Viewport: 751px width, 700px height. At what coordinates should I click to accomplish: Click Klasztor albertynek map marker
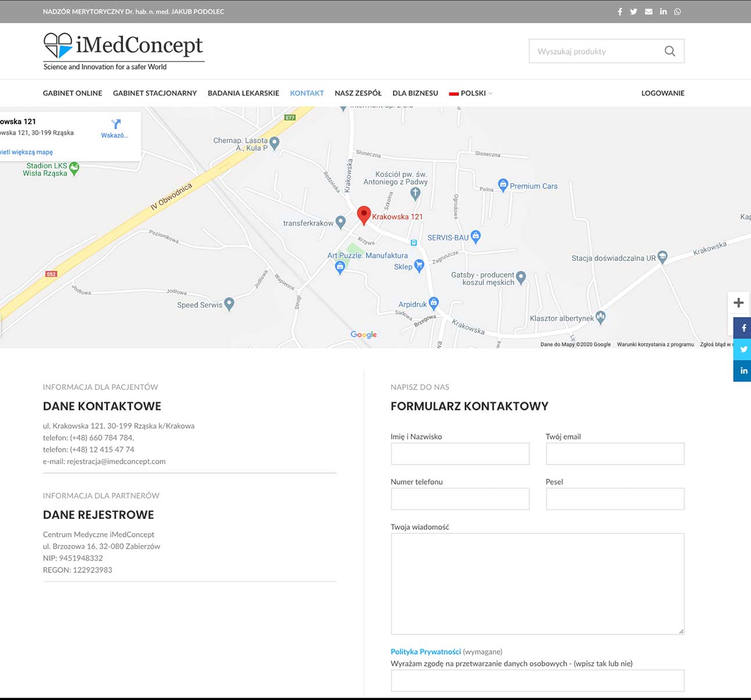pyautogui.click(x=601, y=317)
